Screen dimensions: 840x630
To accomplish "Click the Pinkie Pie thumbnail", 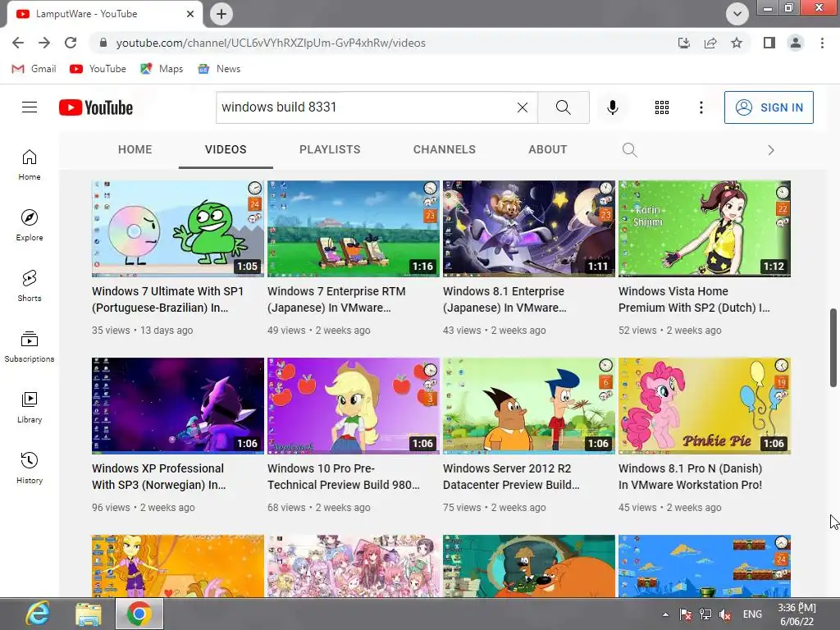I will click(x=705, y=405).
